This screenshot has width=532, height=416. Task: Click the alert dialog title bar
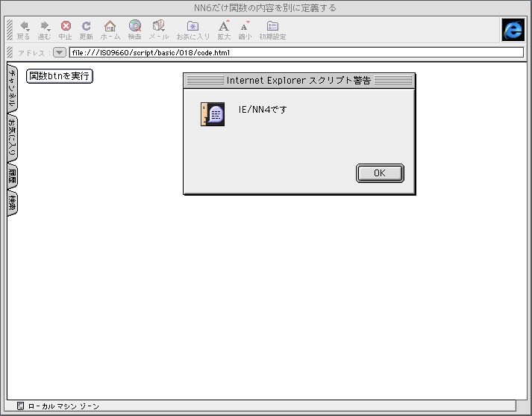(x=299, y=81)
